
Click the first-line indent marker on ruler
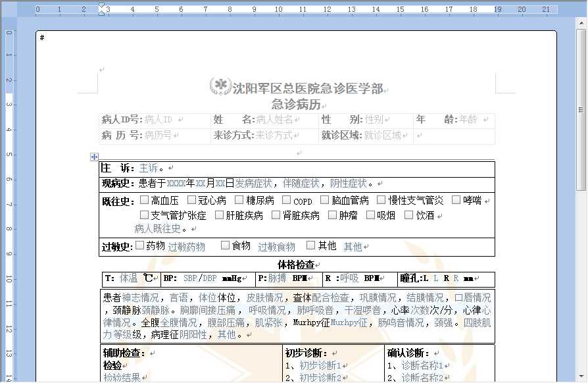[102, 6]
